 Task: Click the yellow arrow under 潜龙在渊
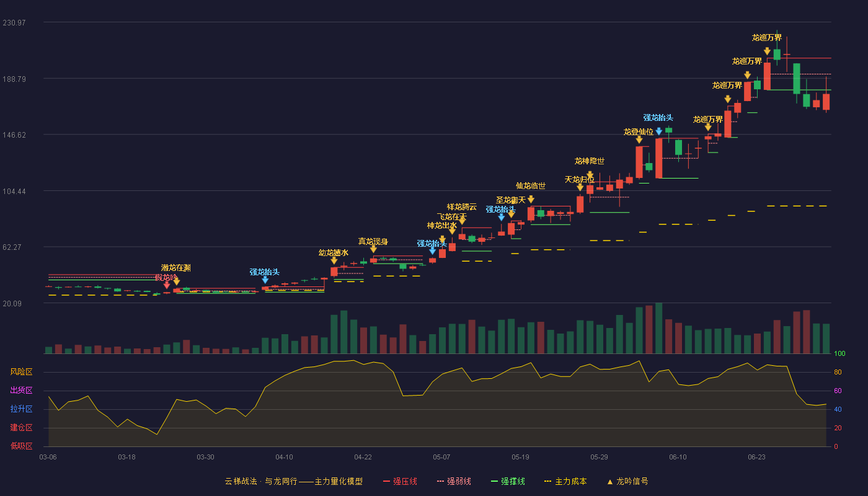(x=177, y=281)
